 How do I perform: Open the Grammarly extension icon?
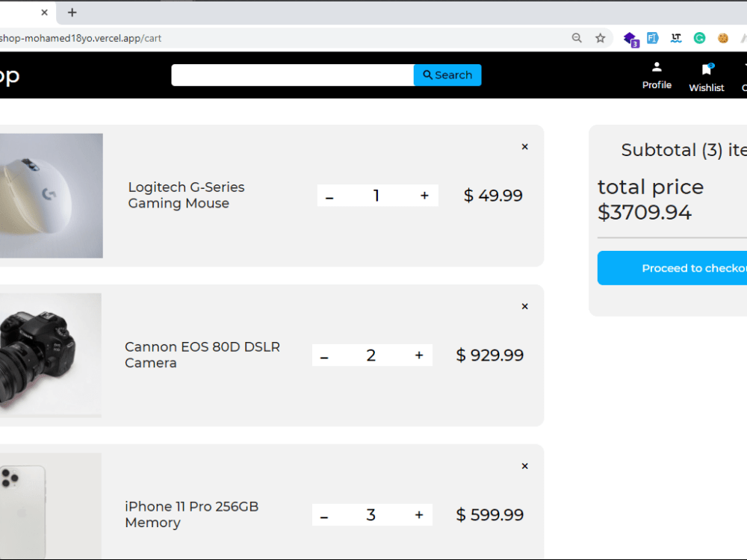[699, 38]
